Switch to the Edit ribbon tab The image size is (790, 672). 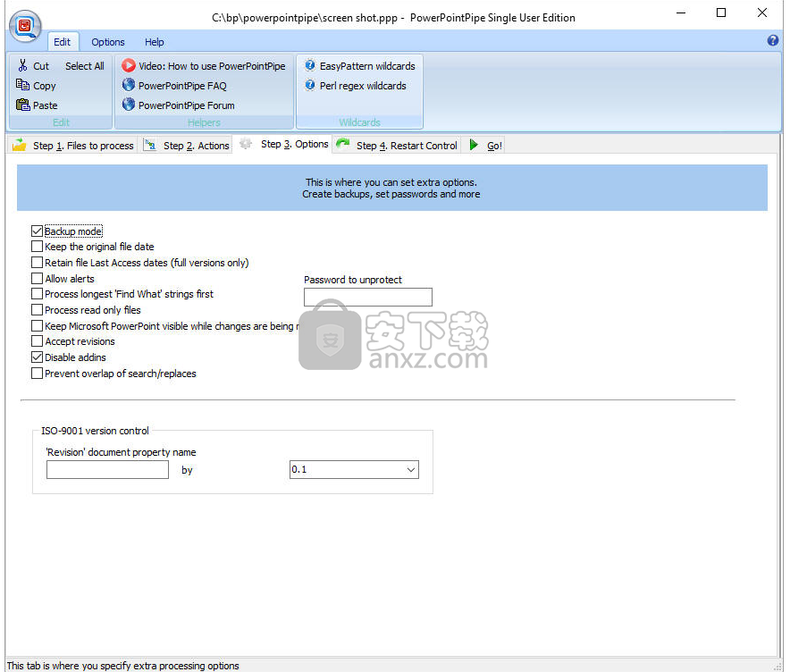(63, 42)
